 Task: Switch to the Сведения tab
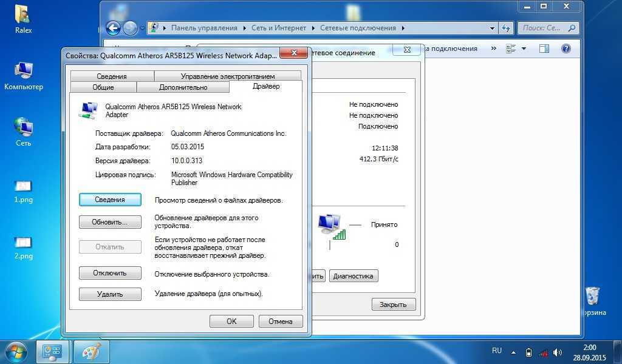coord(112,76)
